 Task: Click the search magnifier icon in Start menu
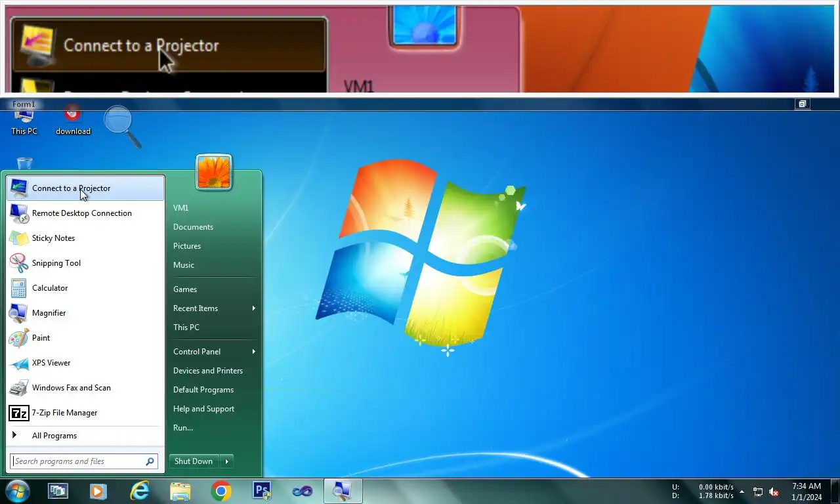coord(150,461)
